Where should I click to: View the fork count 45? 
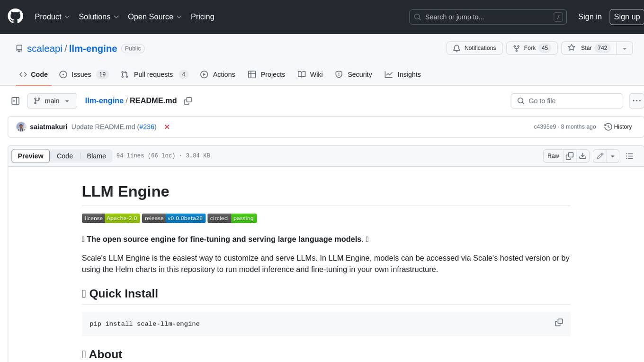tap(545, 48)
